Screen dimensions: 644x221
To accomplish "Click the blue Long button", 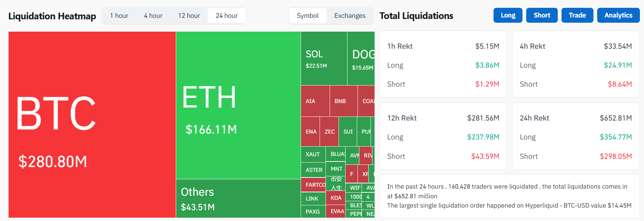I will [508, 15].
